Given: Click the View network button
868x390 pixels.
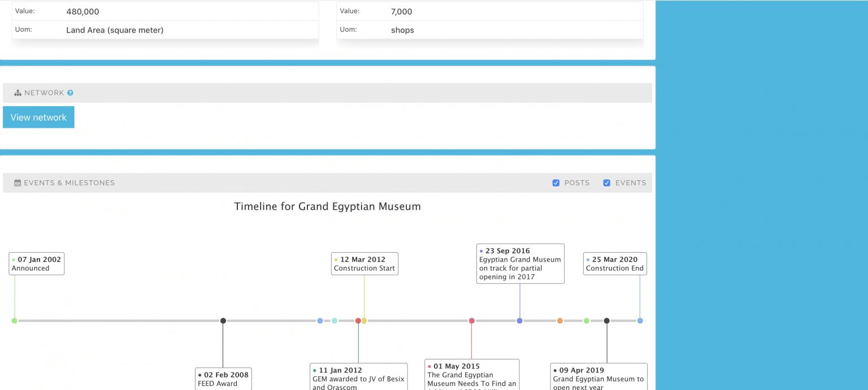Looking at the screenshot, I should (38, 117).
